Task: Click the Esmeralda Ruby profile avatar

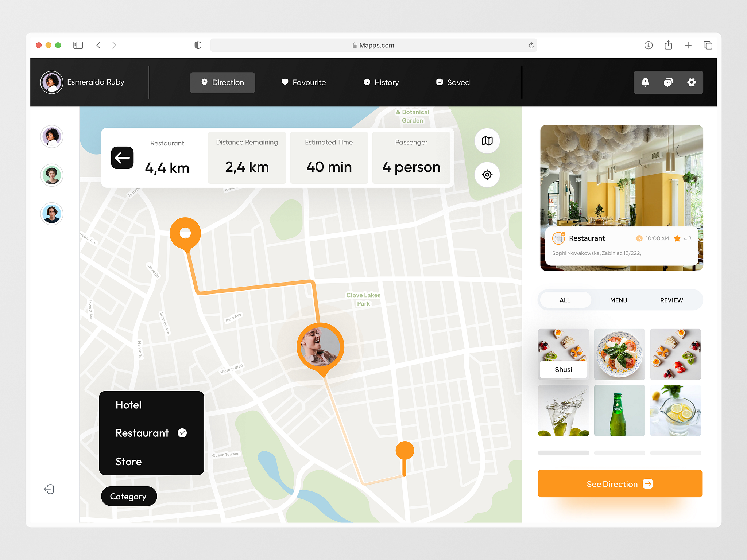Action: tap(51, 82)
